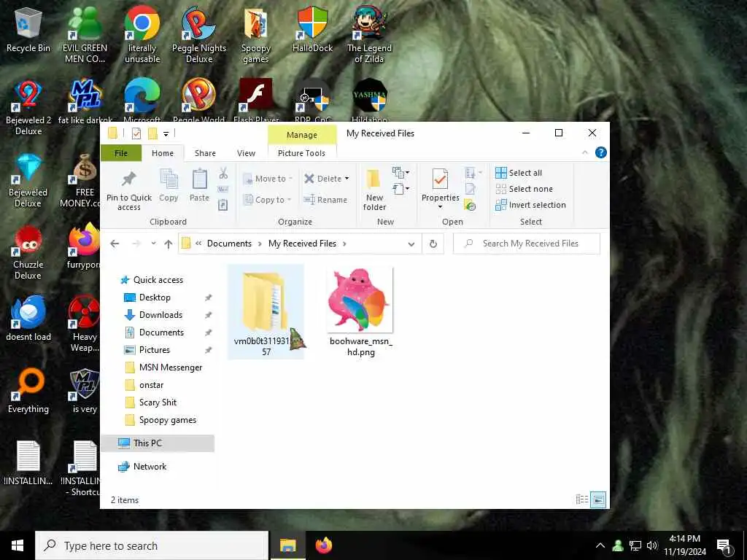This screenshot has width=747, height=560.
Task: Click Search My Received Files box
Action: click(x=527, y=244)
